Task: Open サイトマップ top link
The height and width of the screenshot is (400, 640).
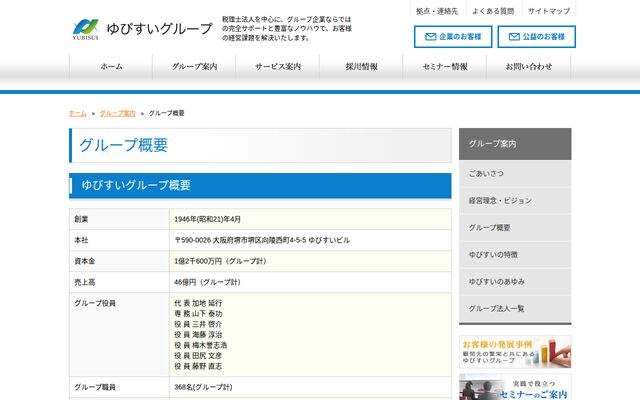Action: [x=549, y=11]
